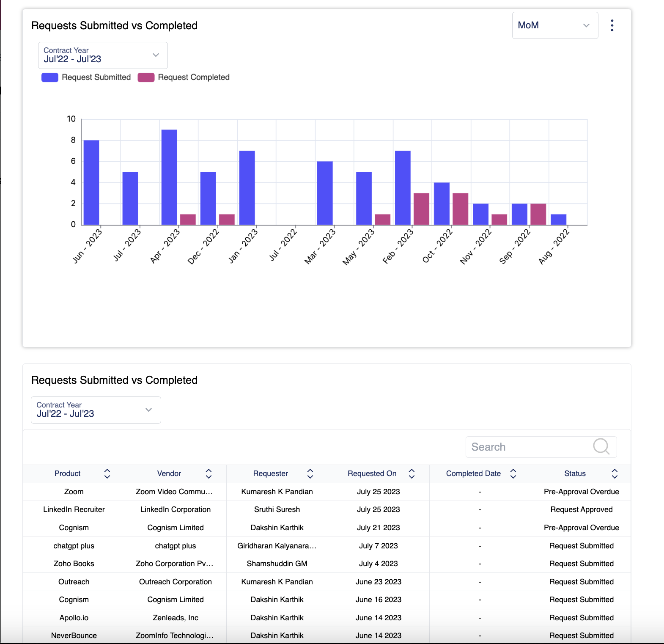Click the Dec - 2022 axis label

coord(203,246)
